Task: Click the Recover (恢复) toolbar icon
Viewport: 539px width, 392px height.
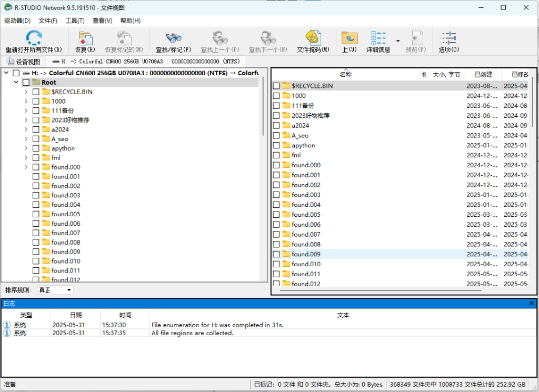Action: tap(85, 38)
